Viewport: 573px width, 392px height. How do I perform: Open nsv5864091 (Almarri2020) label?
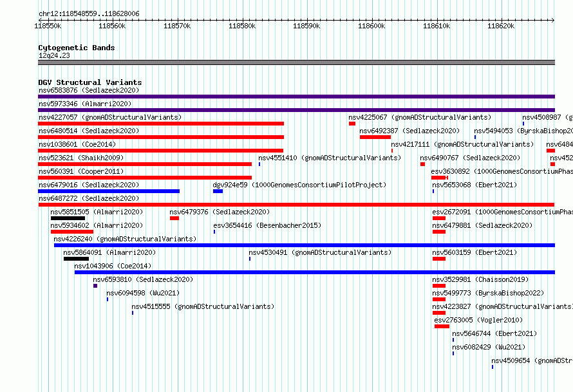[x=109, y=252]
